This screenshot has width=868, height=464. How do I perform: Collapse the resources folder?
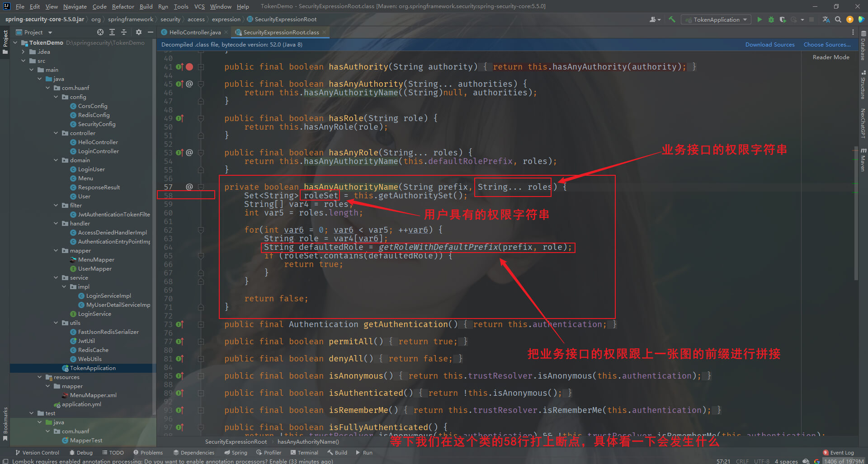[x=40, y=377]
